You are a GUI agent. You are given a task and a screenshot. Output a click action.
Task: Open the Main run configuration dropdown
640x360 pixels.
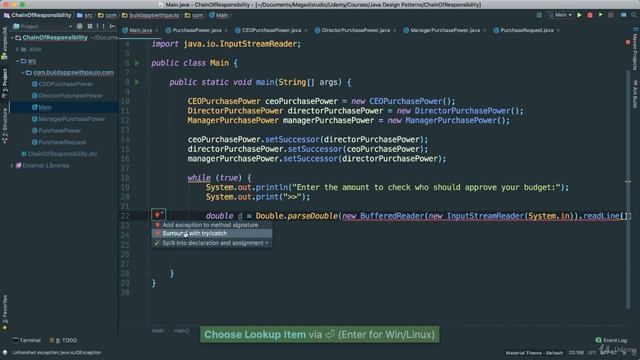(x=560, y=15)
